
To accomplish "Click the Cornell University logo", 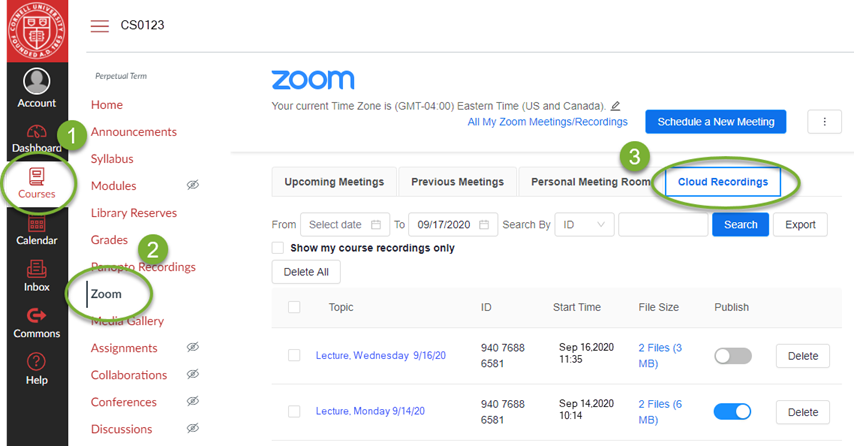I will pos(37,30).
